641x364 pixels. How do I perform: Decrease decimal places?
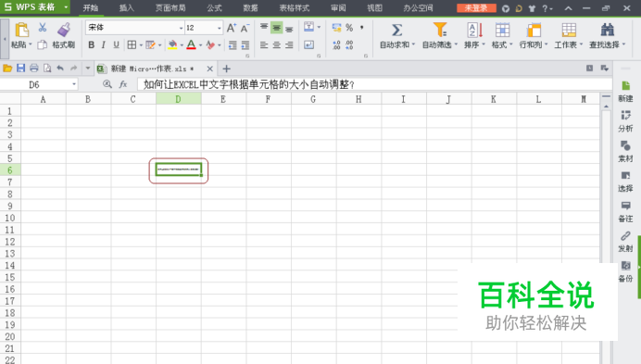pyautogui.click(x=349, y=44)
